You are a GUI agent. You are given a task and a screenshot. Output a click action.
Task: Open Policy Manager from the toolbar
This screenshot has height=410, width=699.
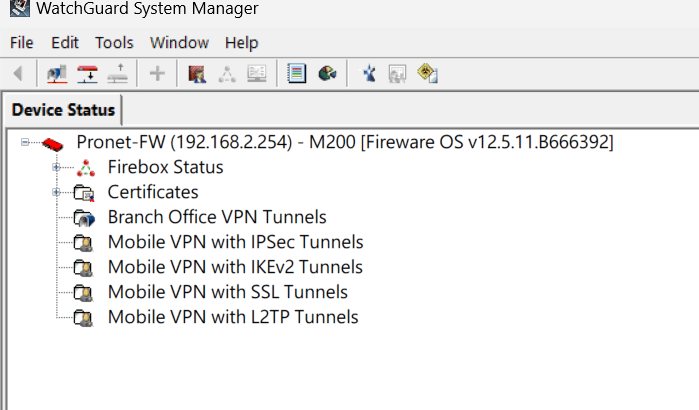[197, 74]
